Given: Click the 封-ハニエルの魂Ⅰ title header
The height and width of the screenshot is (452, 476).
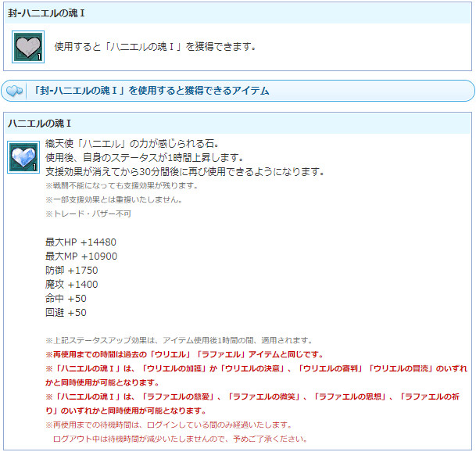Looking at the screenshot, I should click(x=41, y=12).
